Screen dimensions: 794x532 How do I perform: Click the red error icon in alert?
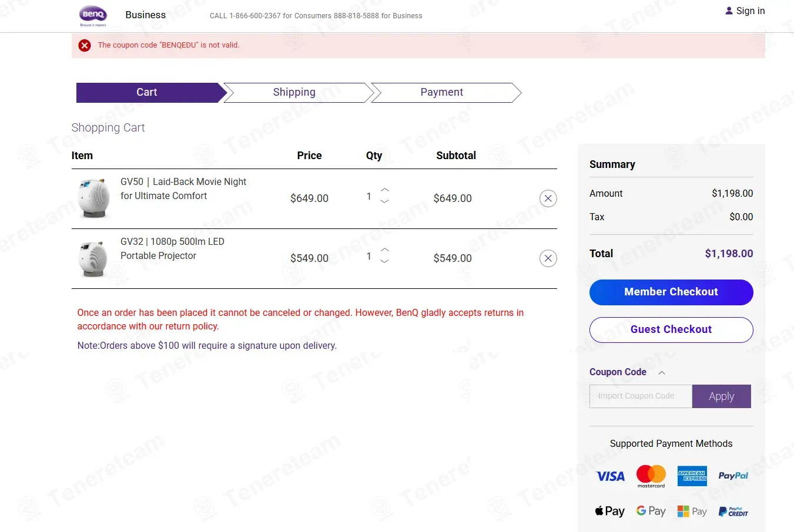(x=85, y=45)
